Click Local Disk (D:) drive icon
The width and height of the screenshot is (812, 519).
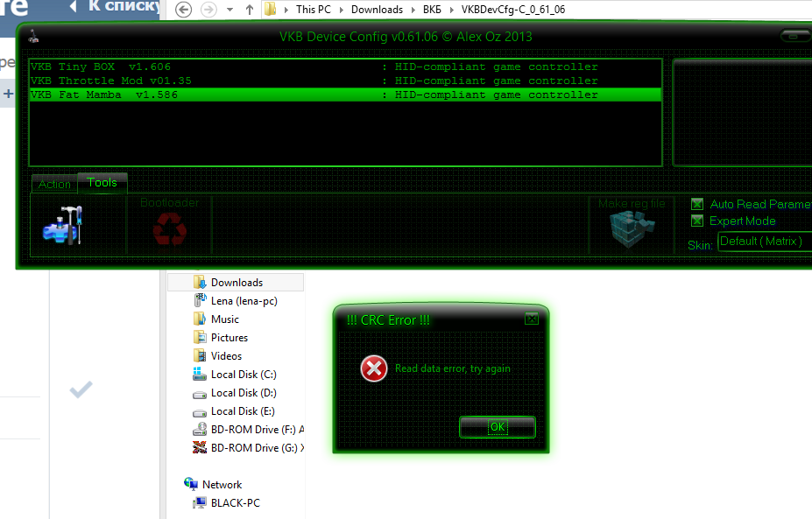(200, 395)
